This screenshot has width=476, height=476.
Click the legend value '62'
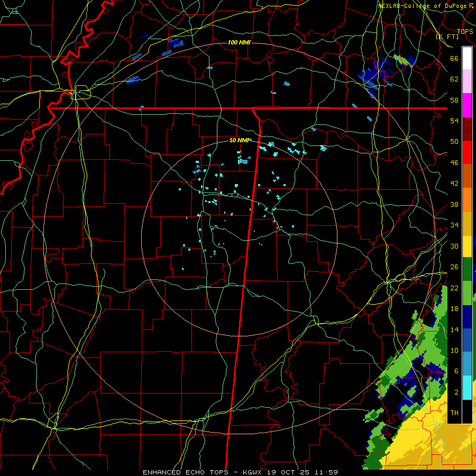tap(454, 79)
